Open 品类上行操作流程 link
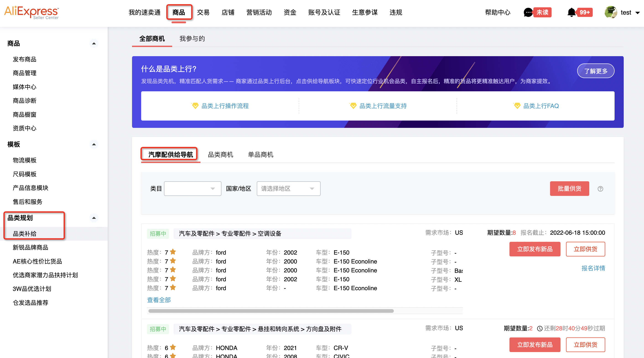The width and height of the screenshot is (644, 358). [225, 106]
